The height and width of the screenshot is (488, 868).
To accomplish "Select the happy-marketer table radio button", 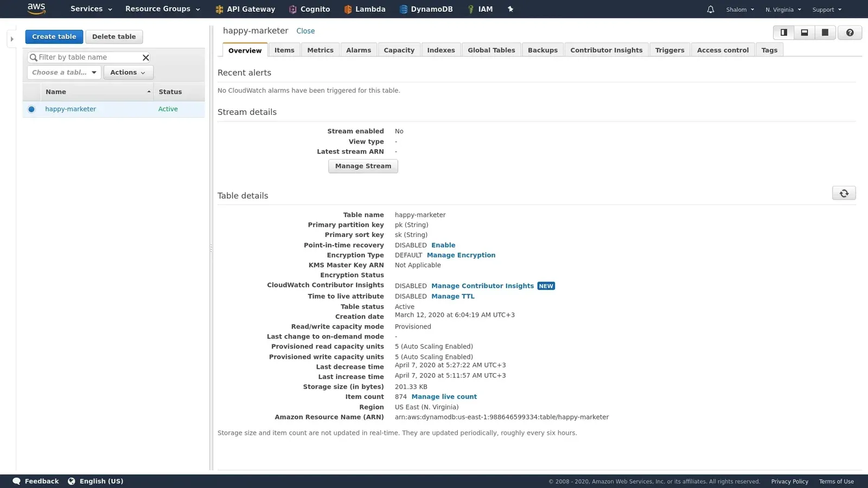I will [x=31, y=109].
